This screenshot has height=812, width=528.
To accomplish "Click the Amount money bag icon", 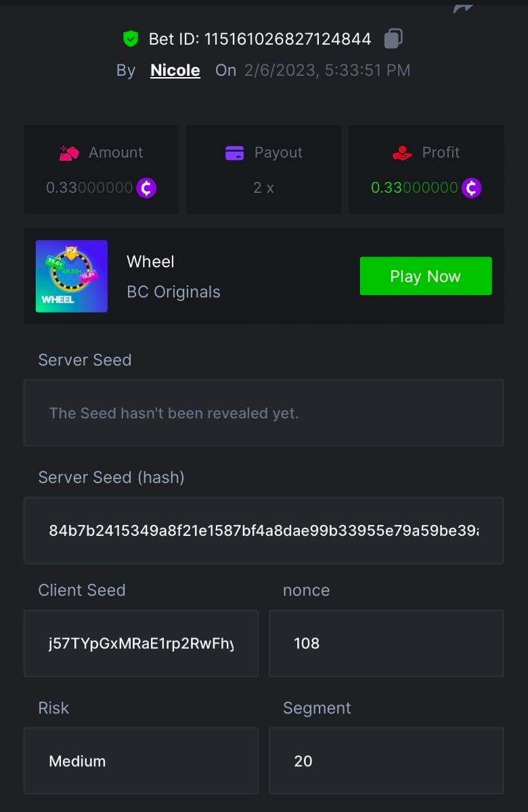I will [70, 153].
